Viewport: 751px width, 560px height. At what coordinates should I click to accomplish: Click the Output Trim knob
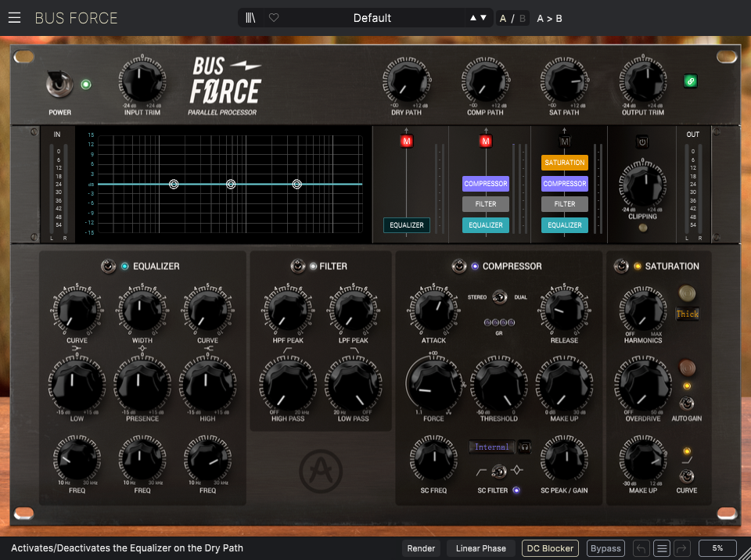[x=643, y=80]
